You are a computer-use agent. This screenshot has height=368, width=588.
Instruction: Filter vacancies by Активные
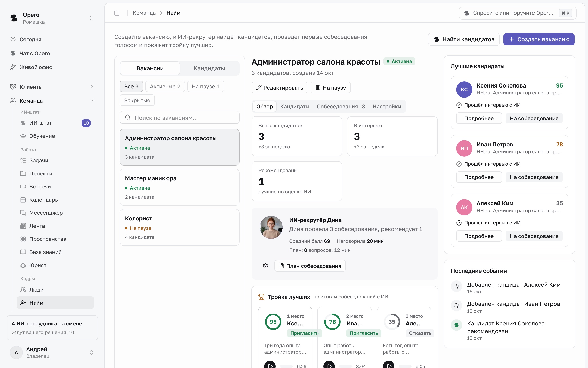(x=165, y=86)
